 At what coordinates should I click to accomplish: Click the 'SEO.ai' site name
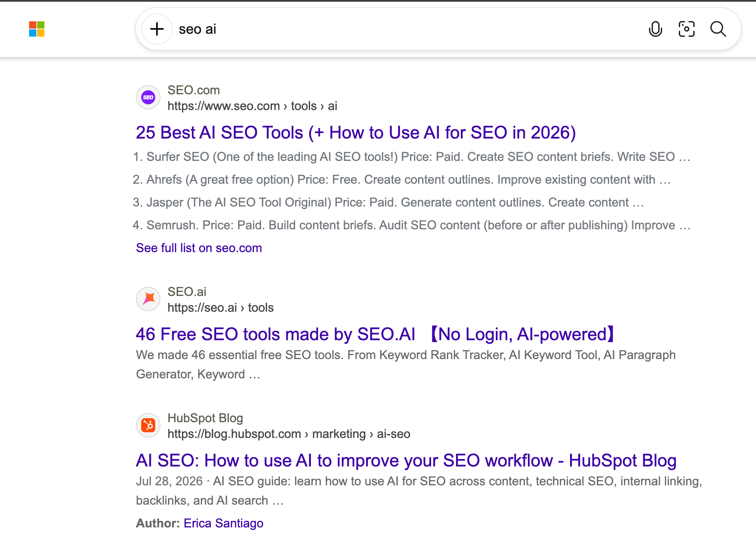coord(187,292)
